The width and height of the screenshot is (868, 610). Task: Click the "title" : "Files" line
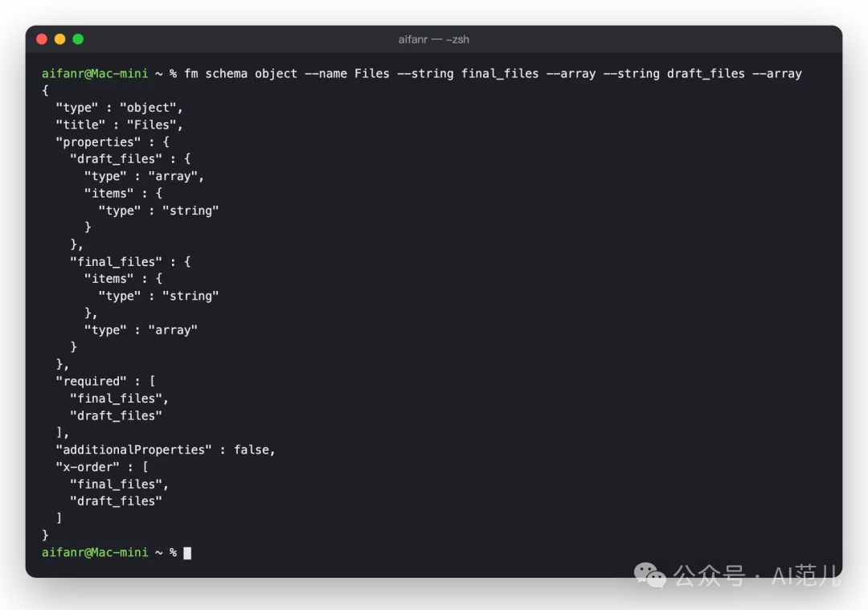pos(119,125)
